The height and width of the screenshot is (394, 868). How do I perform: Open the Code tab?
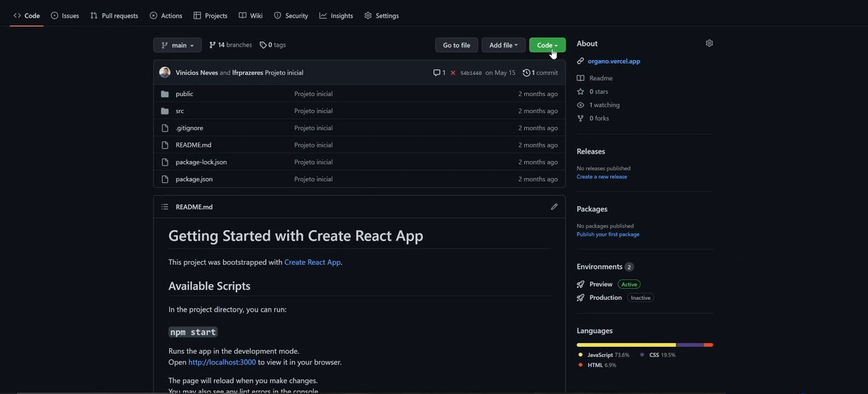27,15
